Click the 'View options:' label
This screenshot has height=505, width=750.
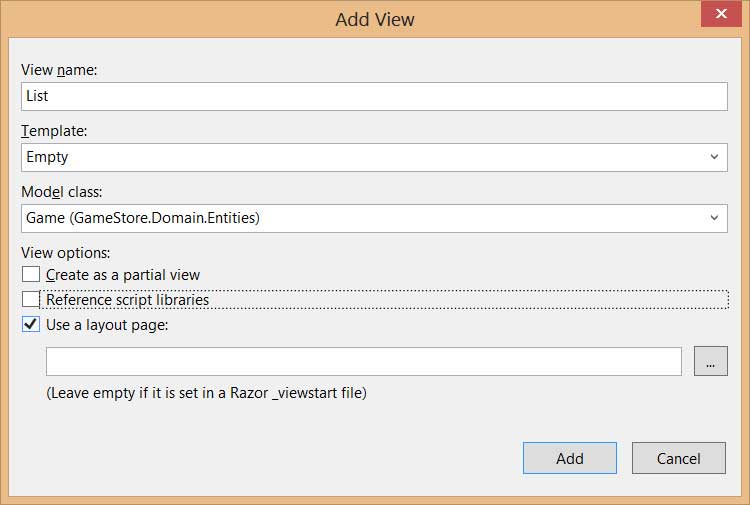pyautogui.click(x=66, y=252)
